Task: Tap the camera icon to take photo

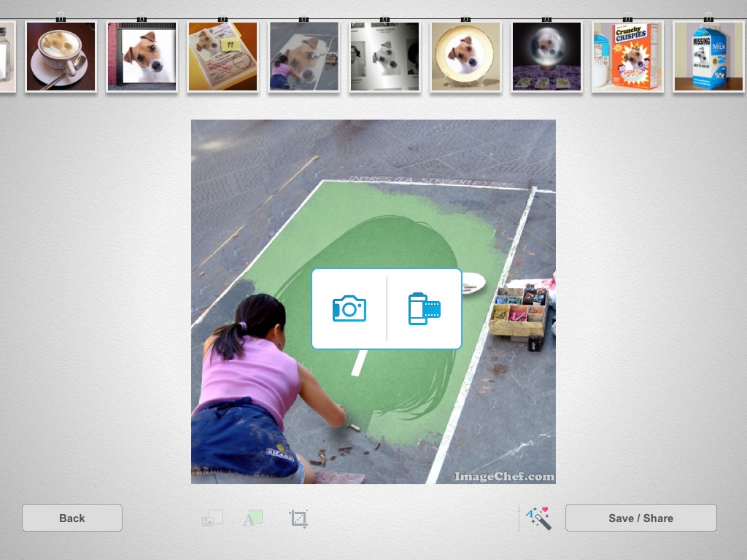Action: [349, 308]
